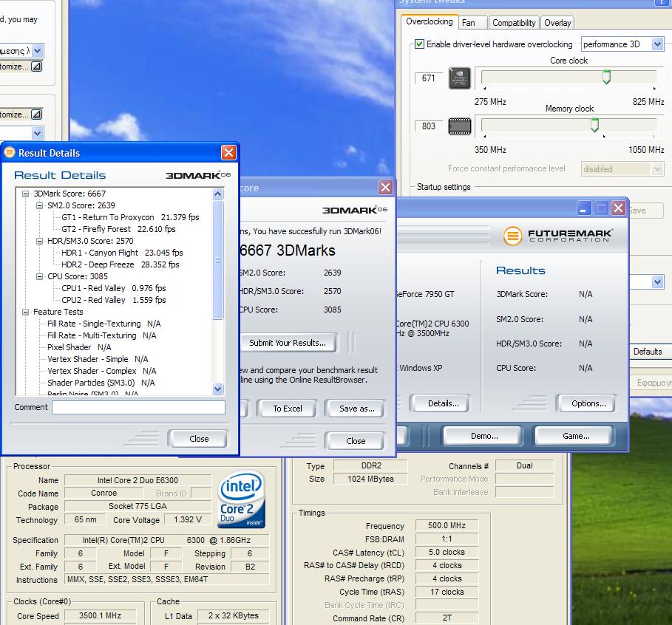672x625 pixels.
Task: Click Close in the Result Details window
Action: pyautogui.click(x=199, y=439)
